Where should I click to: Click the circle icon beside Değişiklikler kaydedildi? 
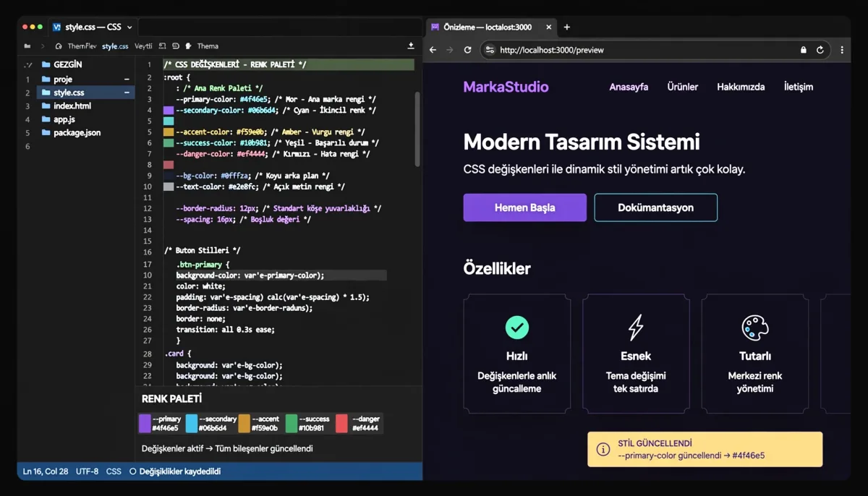point(132,471)
